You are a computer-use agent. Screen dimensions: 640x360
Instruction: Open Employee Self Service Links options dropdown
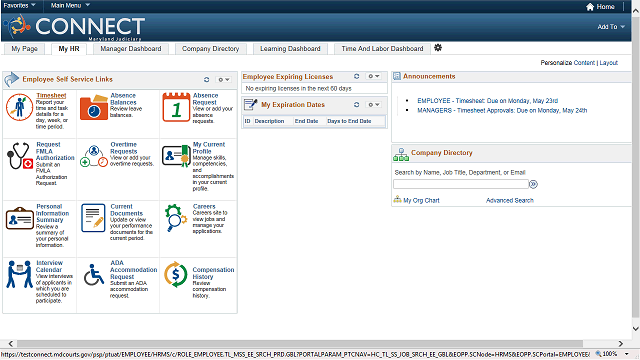(x=224, y=80)
